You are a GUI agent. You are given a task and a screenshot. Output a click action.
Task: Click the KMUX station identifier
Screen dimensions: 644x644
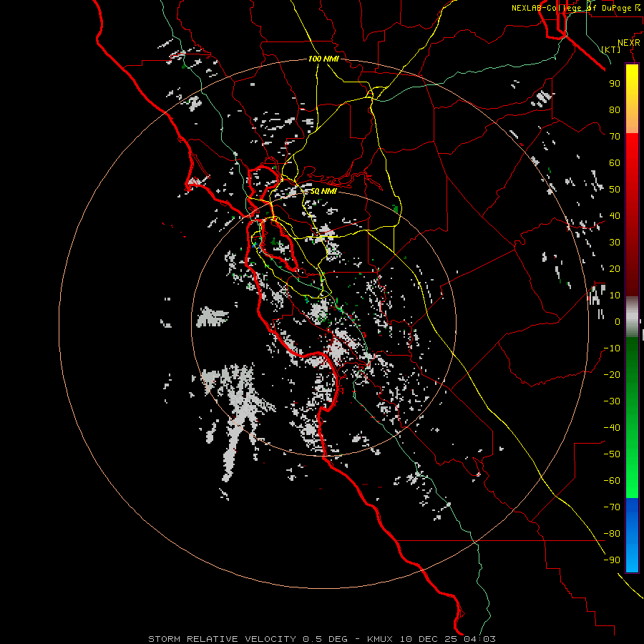click(380, 639)
